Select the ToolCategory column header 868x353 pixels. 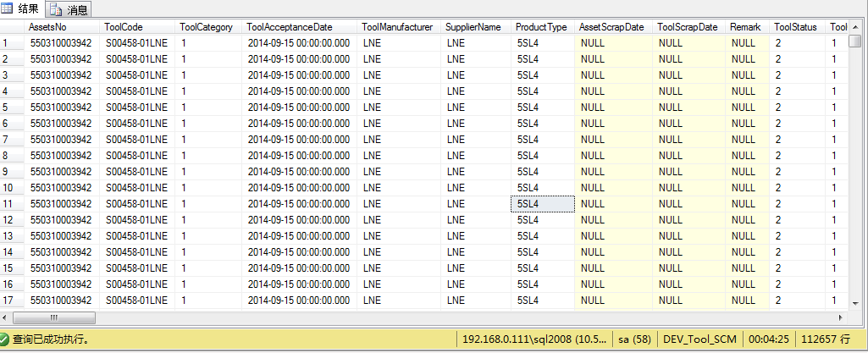click(208, 27)
